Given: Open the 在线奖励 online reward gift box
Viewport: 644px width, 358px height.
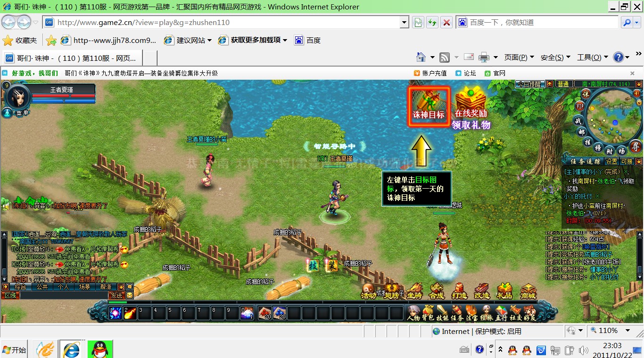Looking at the screenshot, I should point(471,103).
